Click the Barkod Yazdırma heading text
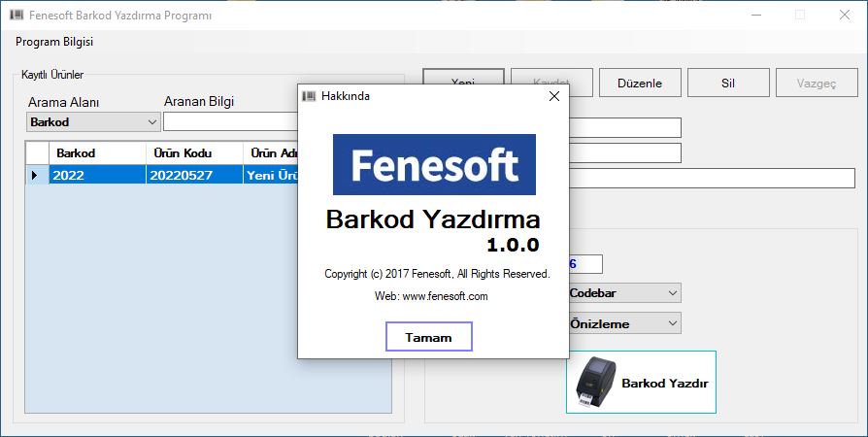 click(x=433, y=219)
